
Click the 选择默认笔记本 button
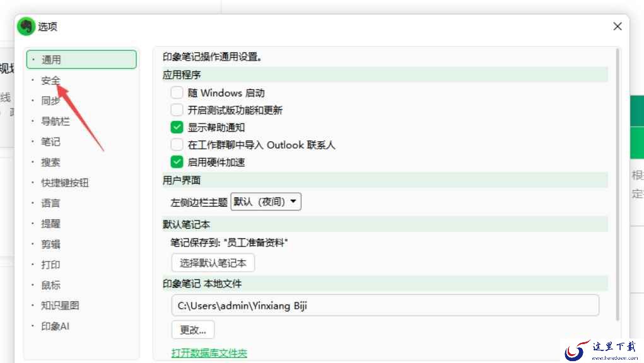pos(213,263)
